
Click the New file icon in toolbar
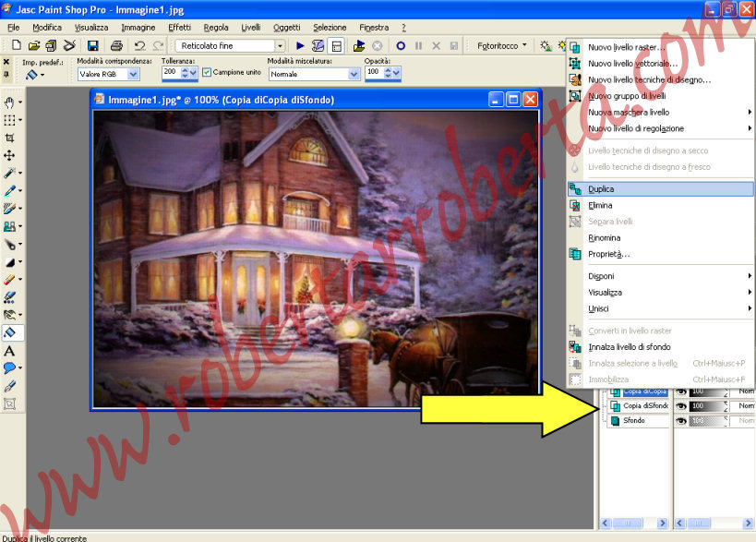click(x=17, y=45)
